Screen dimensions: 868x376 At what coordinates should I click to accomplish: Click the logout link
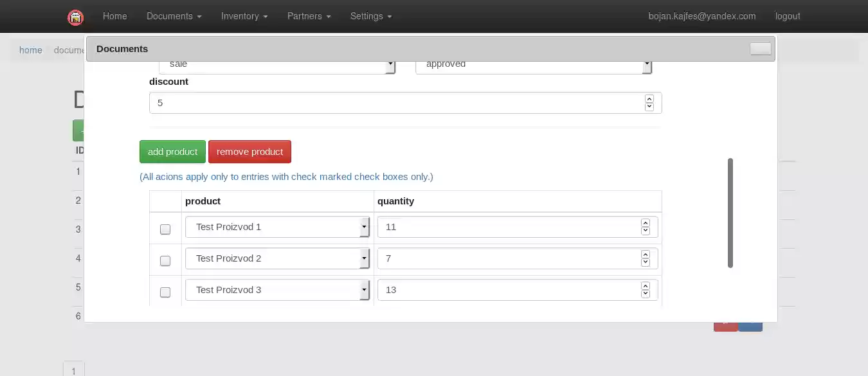click(787, 16)
